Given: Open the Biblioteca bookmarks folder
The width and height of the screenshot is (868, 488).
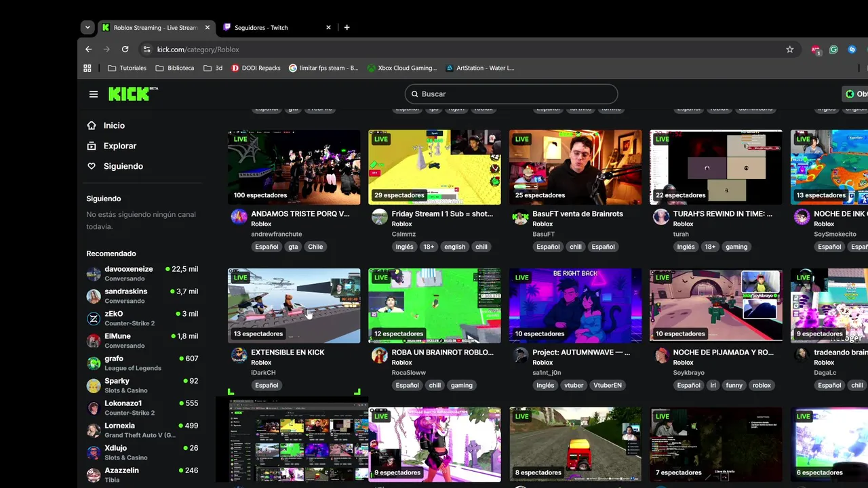Looking at the screenshot, I should point(174,68).
